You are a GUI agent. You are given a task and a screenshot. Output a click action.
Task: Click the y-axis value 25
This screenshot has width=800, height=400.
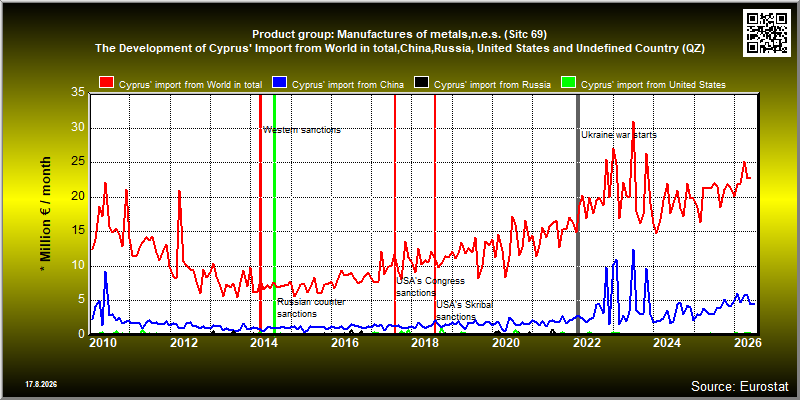(78, 162)
